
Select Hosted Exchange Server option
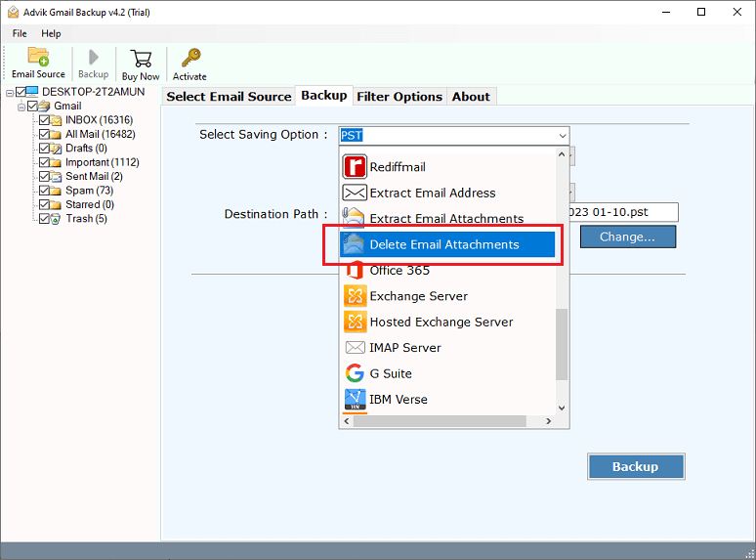tap(447, 322)
